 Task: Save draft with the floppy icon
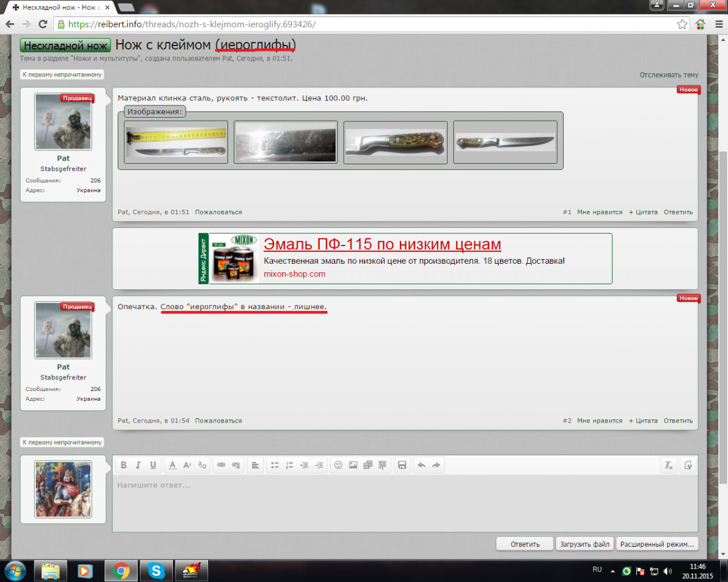pos(402,465)
